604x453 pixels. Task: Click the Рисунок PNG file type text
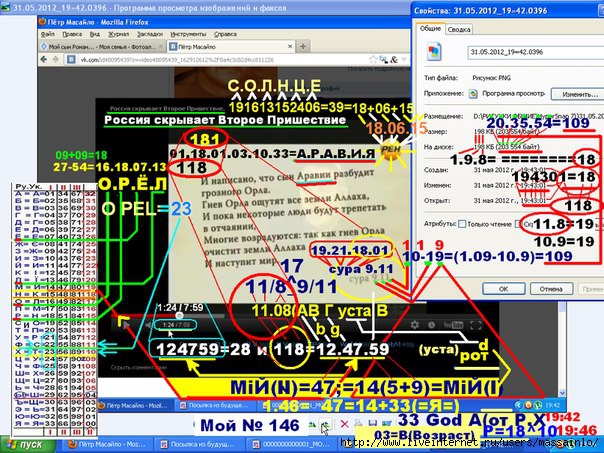491,78
